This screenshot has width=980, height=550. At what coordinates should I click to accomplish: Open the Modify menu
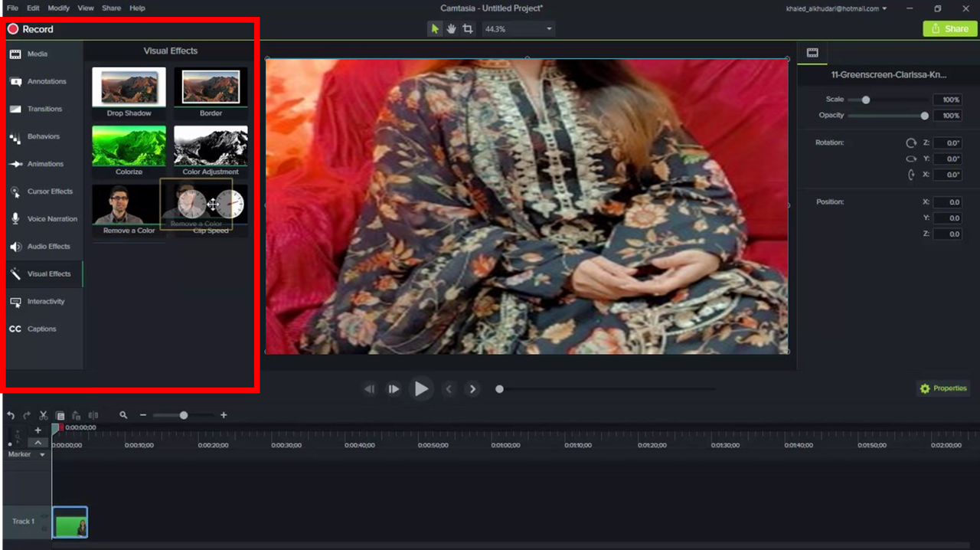tap(58, 8)
